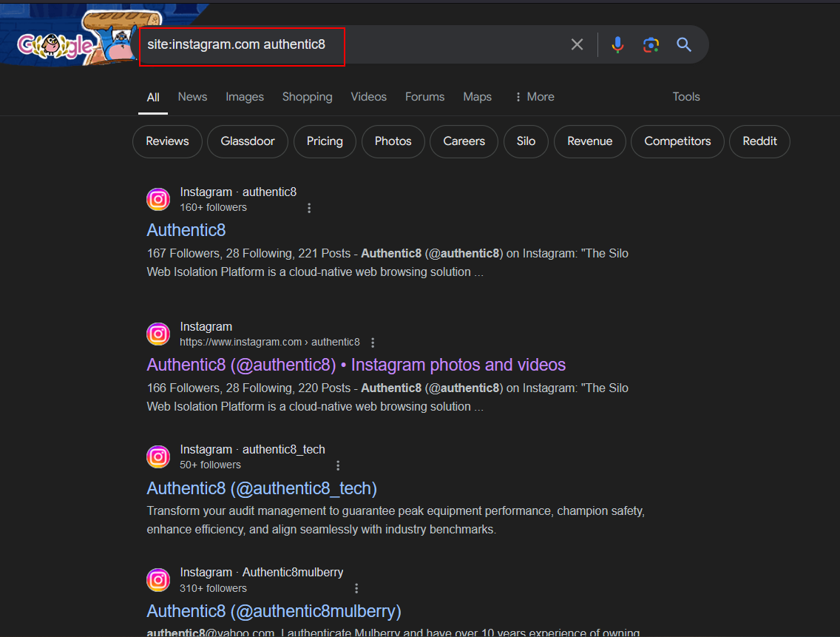Start a voice search with the microphone icon
This screenshot has width=840, height=637.
coord(617,44)
